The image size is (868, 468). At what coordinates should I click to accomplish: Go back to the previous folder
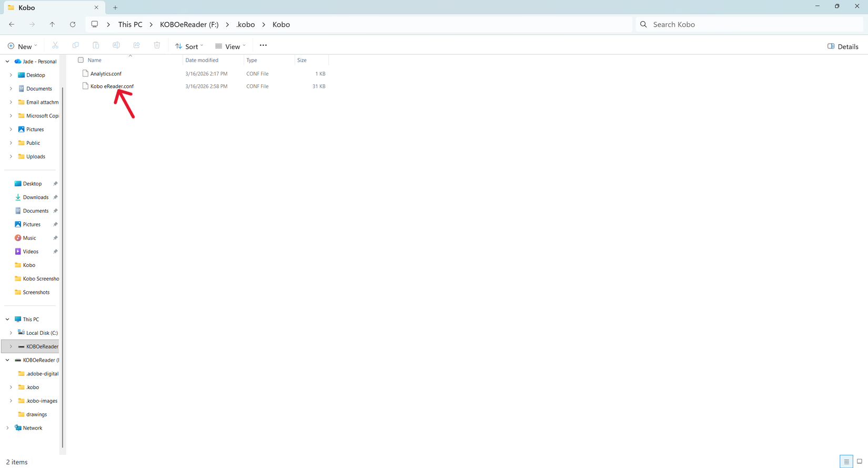pyautogui.click(x=12, y=24)
